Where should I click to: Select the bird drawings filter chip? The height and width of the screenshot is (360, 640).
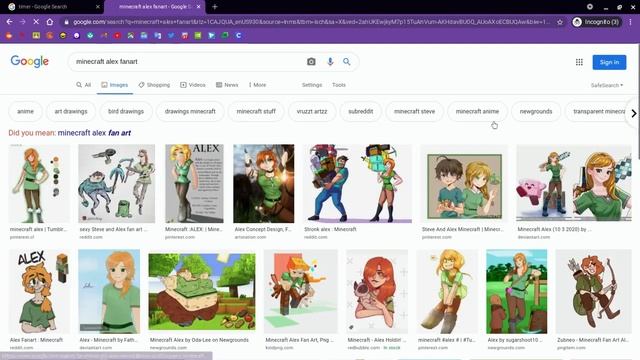click(x=126, y=111)
